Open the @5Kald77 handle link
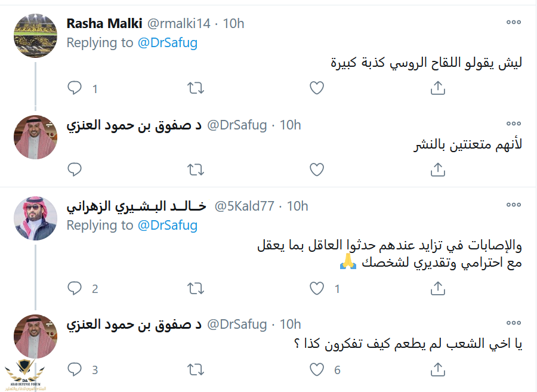 (x=244, y=206)
